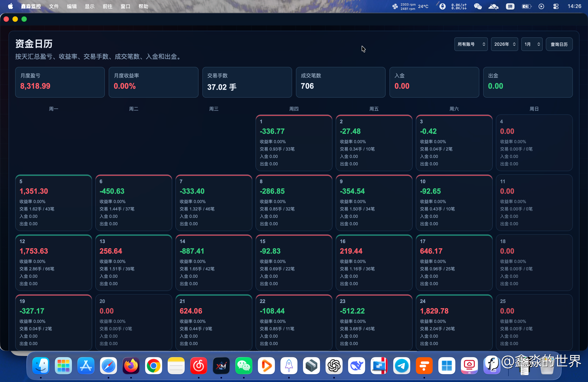Launch Firefox from the dock
The width and height of the screenshot is (588, 382).
coord(131,366)
